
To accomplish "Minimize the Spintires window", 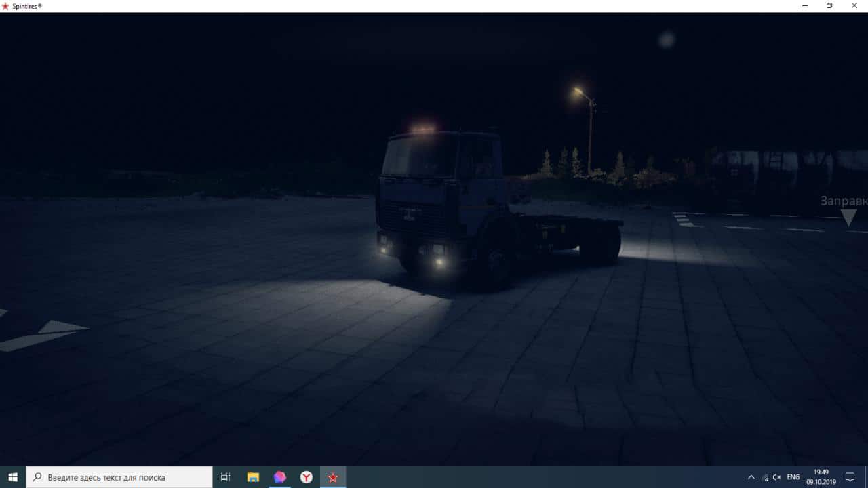I will click(x=804, y=6).
